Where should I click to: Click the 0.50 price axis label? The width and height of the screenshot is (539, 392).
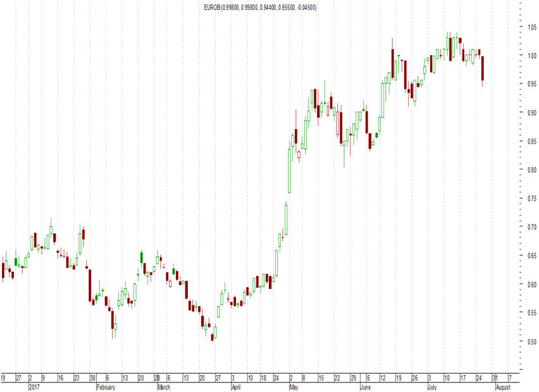click(x=532, y=341)
